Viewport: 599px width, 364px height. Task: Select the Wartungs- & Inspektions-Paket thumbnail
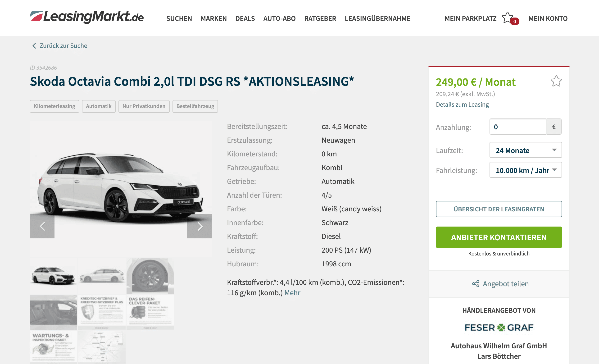click(54, 347)
